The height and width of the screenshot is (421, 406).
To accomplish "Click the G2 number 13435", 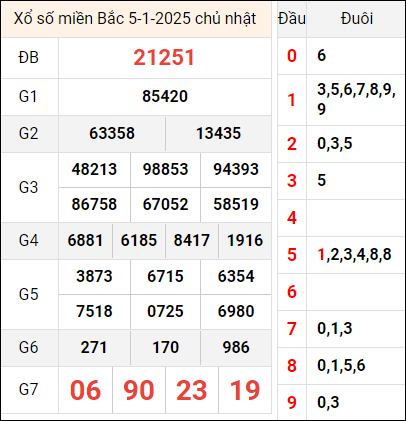I will pos(218,133).
